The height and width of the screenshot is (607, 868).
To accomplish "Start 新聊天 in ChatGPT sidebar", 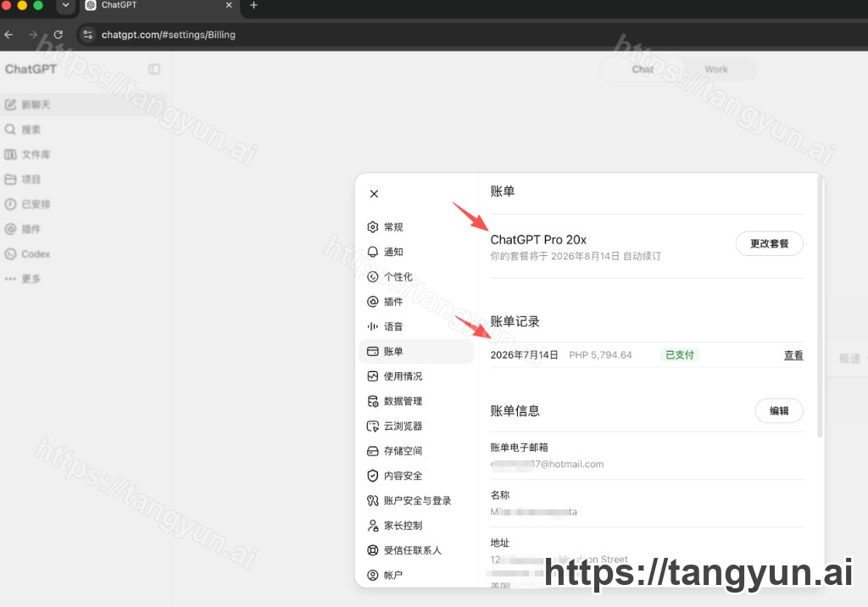I will click(83, 104).
